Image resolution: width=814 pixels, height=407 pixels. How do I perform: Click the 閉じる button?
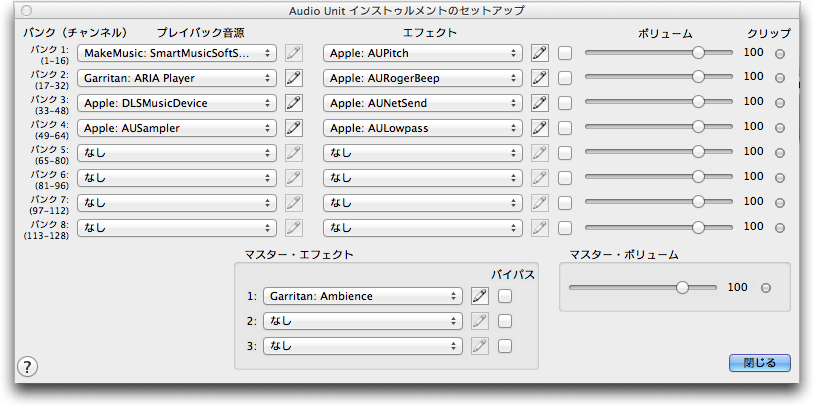click(x=759, y=363)
